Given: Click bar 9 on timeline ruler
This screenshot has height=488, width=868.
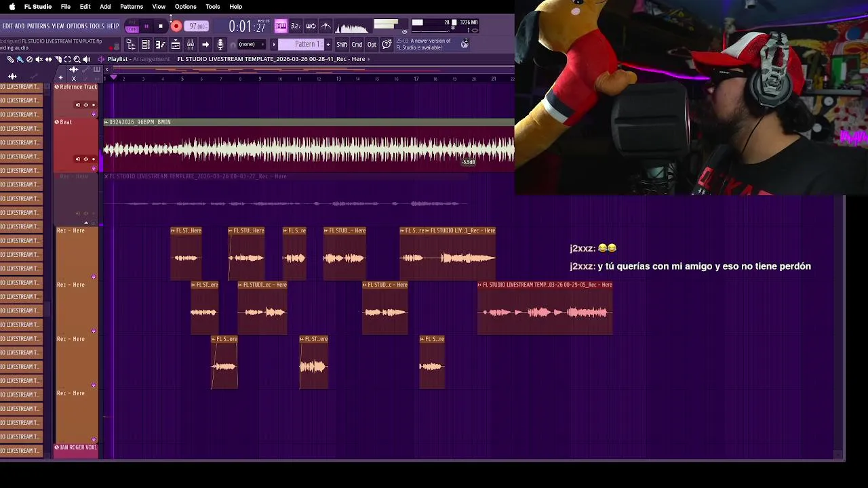Looking at the screenshot, I should pyautogui.click(x=260, y=79).
